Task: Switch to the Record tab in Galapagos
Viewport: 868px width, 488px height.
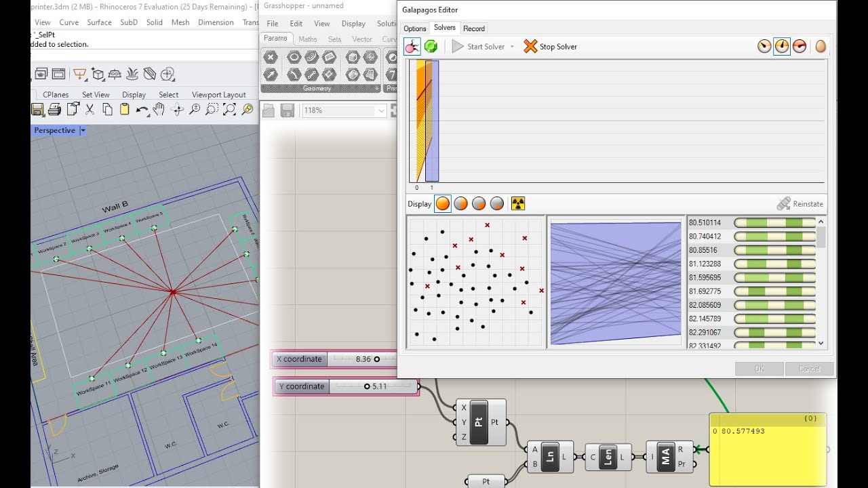Action: click(474, 28)
